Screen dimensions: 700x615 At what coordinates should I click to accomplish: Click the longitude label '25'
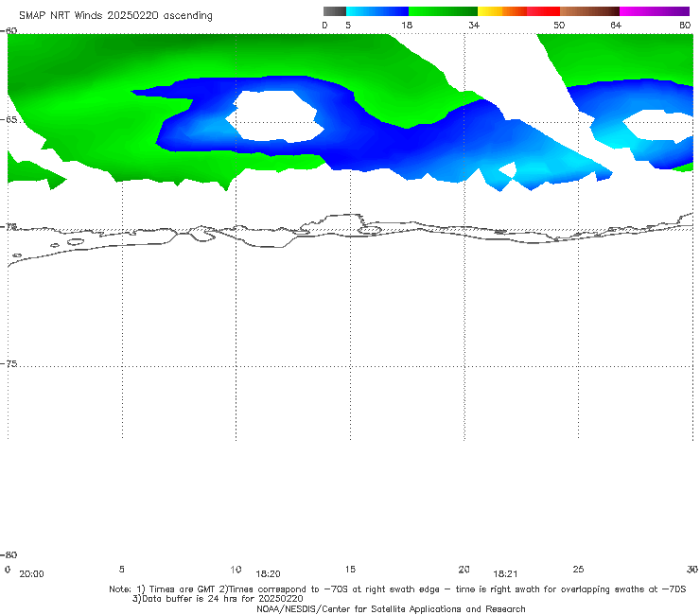(x=578, y=569)
